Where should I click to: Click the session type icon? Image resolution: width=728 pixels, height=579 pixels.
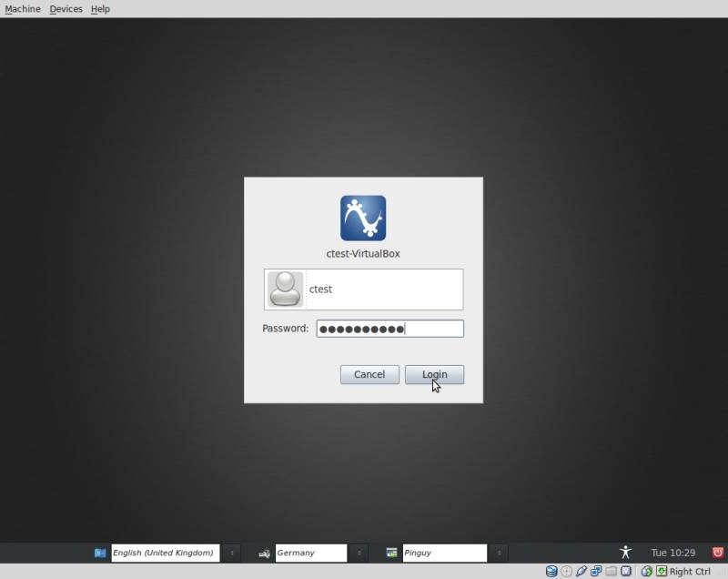coord(392,553)
